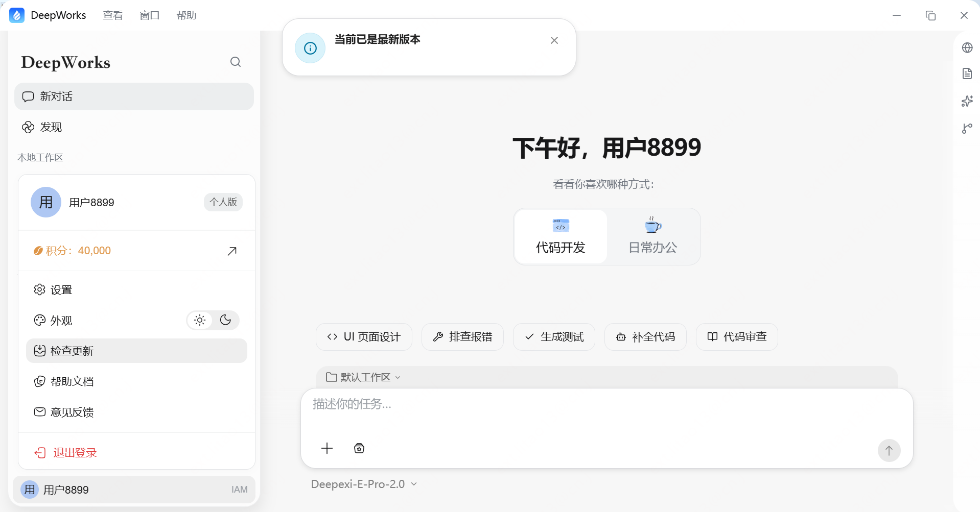
Task: Click 检查更新 to check updates
Action: pyautogui.click(x=136, y=351)
